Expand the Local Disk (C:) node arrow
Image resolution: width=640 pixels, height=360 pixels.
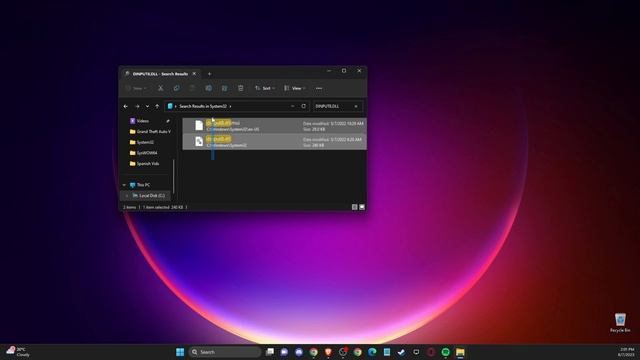pyautogui.click(x=127, y=196)
